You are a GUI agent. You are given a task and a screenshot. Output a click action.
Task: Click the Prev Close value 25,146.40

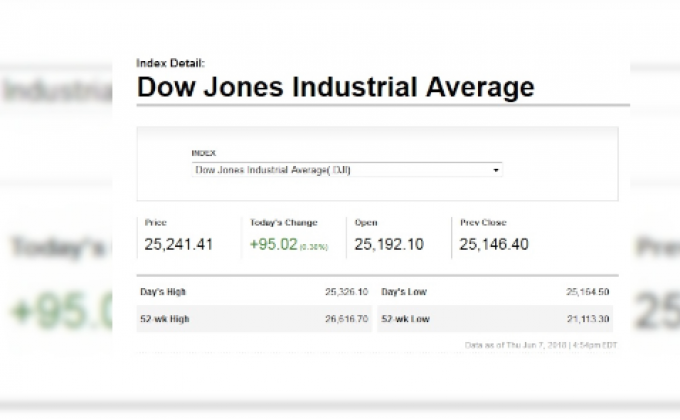pos(494,244)
